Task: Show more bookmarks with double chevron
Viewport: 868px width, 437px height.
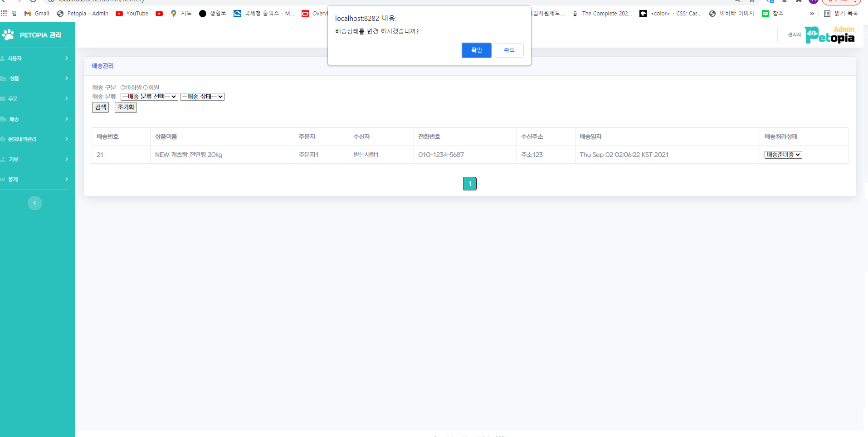Action: coord(812,14)
